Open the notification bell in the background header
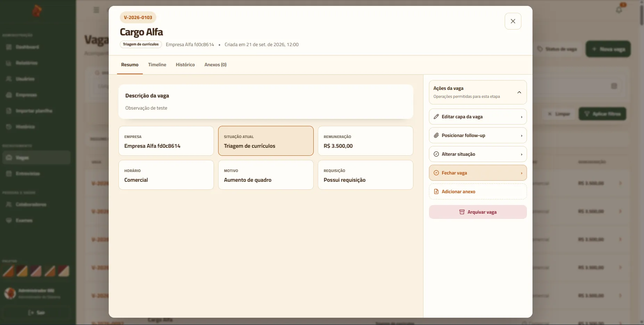This screenshot has height=325, width=644. [x=619, y=10]
